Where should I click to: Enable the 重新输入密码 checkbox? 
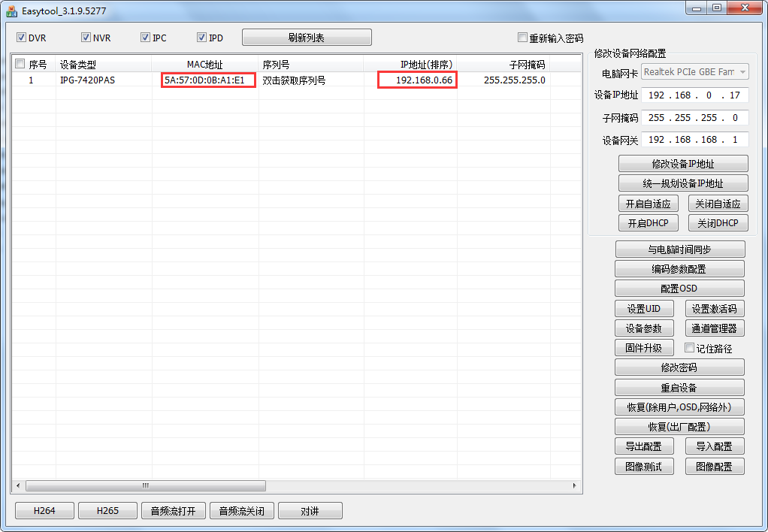click(x=522, y=38)
